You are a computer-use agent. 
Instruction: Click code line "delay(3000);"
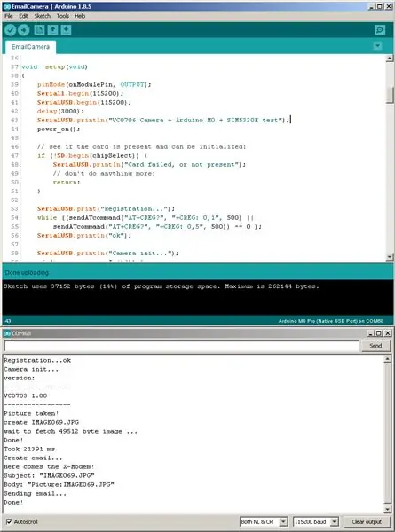pos(60,112)
